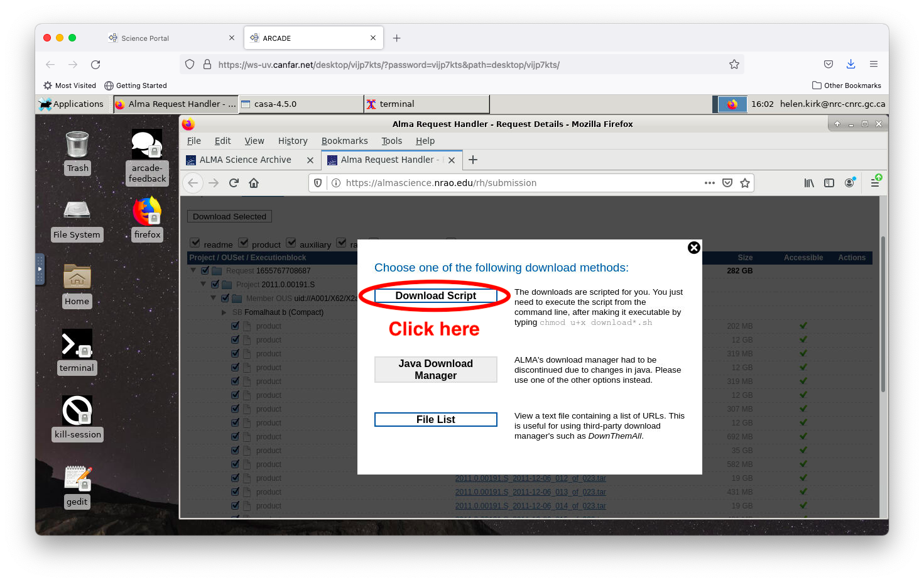Bookmark the almascience submission page
This screenshot has width=924, height=582.
point(745,183)
